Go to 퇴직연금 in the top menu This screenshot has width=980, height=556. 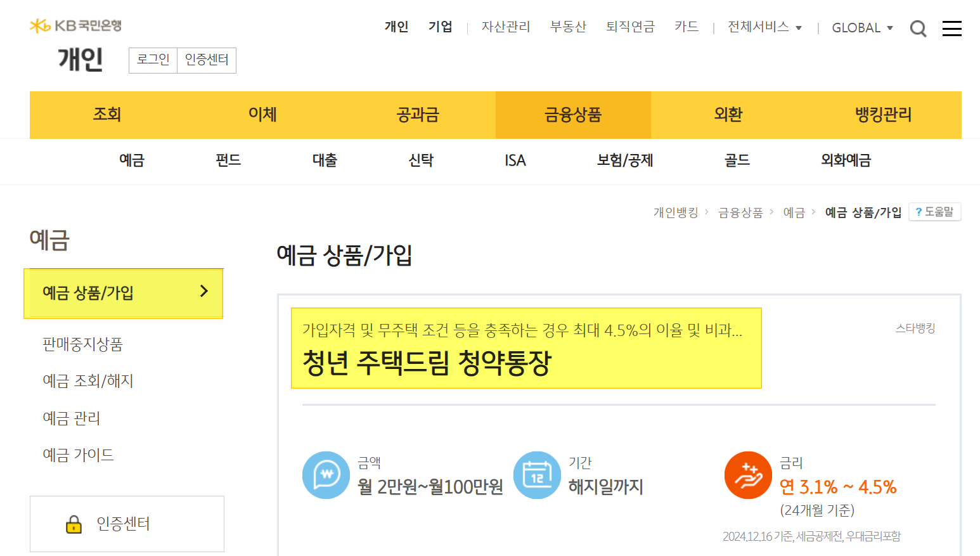[630, 27]
